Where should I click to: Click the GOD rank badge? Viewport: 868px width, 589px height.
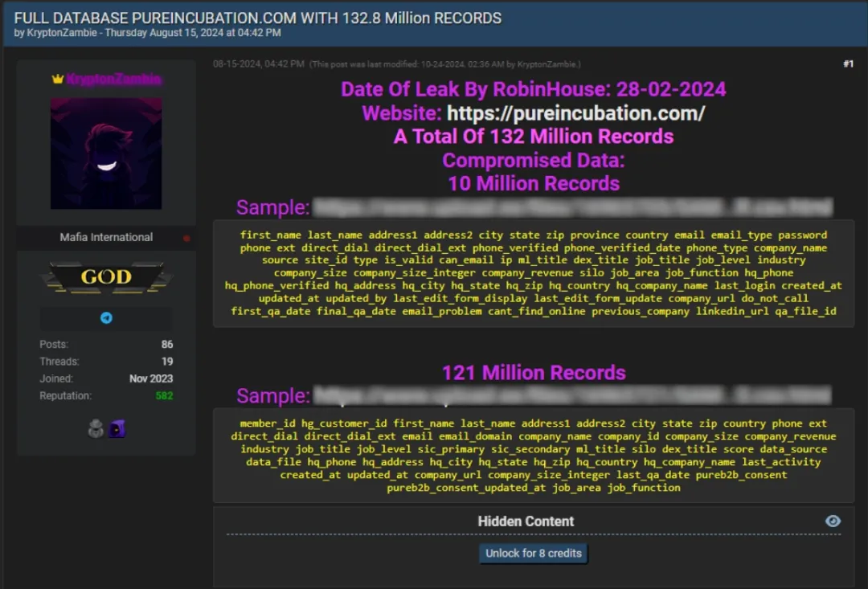pos(106,276)
